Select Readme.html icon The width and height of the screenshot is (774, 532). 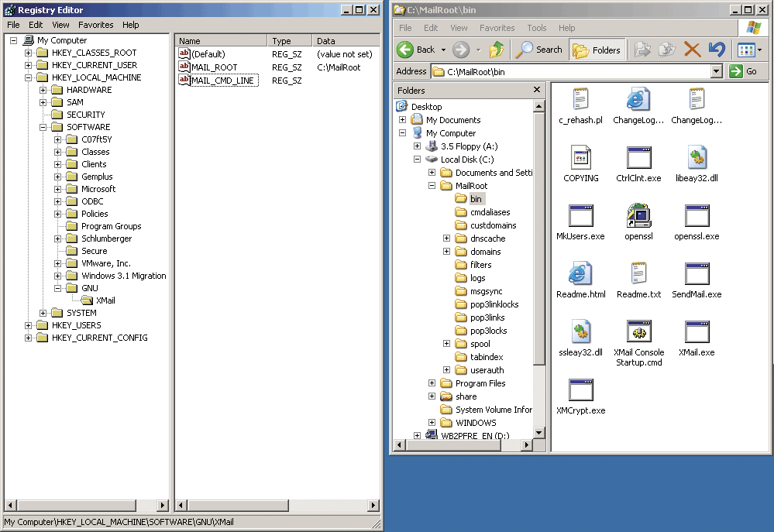point(580,273)
